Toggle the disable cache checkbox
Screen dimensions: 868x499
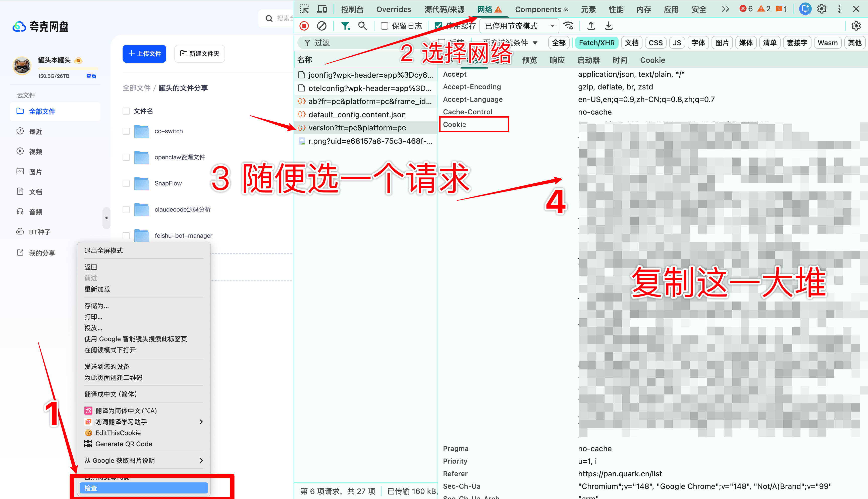click(438, 26)
